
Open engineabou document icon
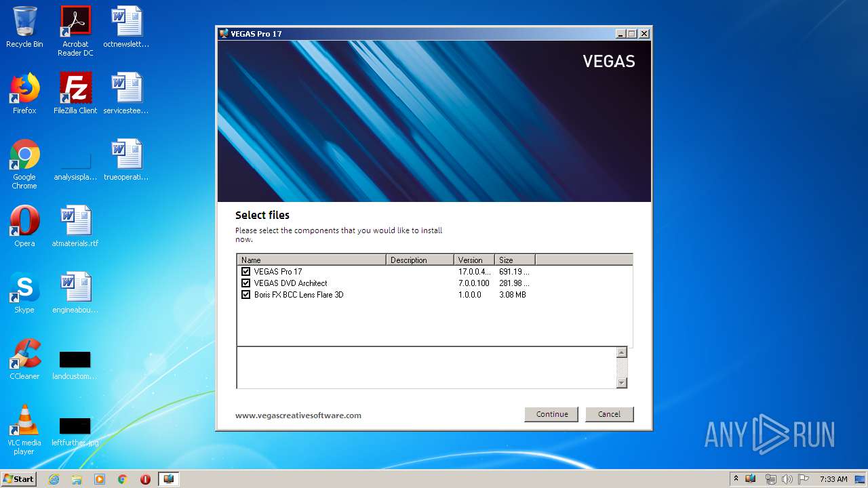[75, 293]
